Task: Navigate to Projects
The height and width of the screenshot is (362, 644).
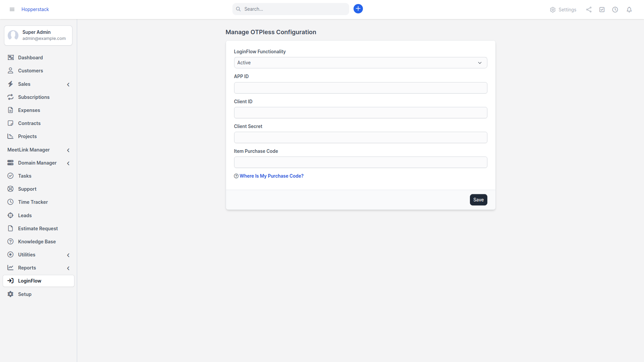Action: tap(39, 136)
